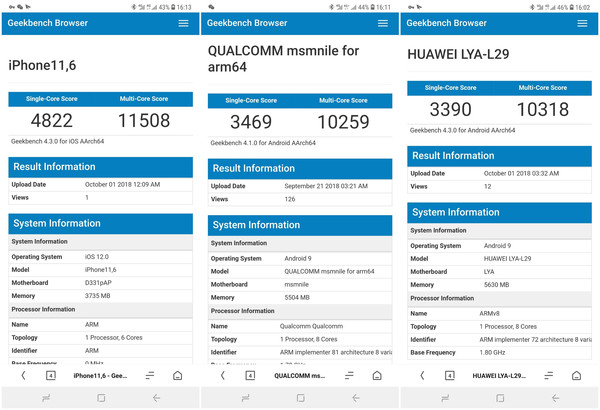Tap browser back chevron beside HUAWEI LYA-L29... address title
This screenshot has width=600, height=410.
(x=422, y=376)
